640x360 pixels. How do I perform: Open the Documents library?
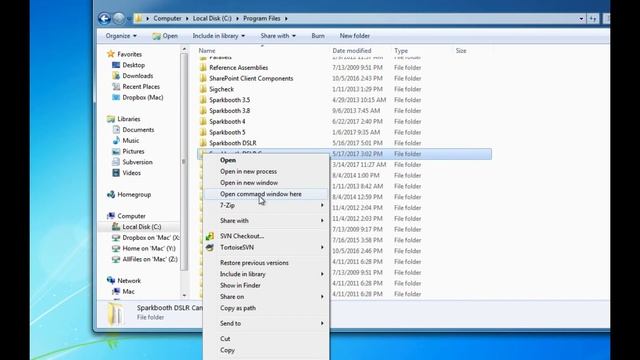pos(138,129)
